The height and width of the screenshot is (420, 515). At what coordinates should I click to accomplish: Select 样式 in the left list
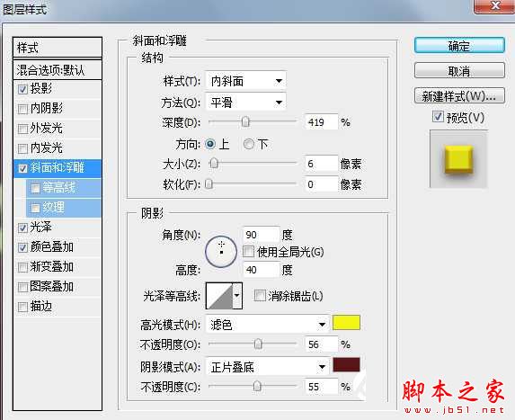pyautogui.click(x=58, y=48)
